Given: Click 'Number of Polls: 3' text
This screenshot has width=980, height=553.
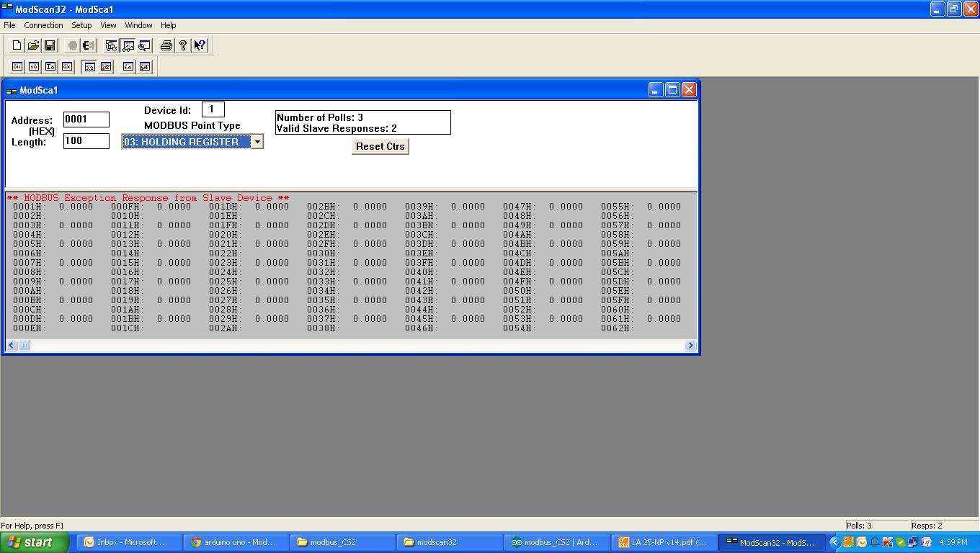Looking at the screenshot, I should click(320, 117).
